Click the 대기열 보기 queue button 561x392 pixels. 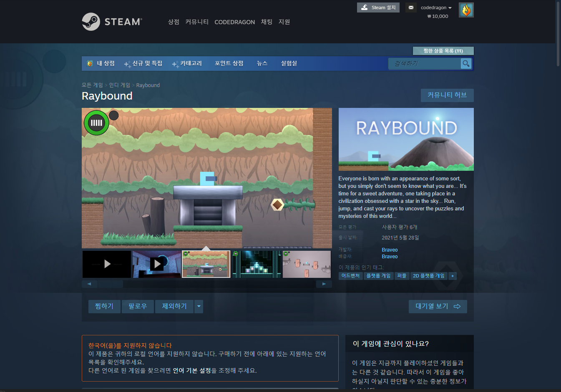438,306
